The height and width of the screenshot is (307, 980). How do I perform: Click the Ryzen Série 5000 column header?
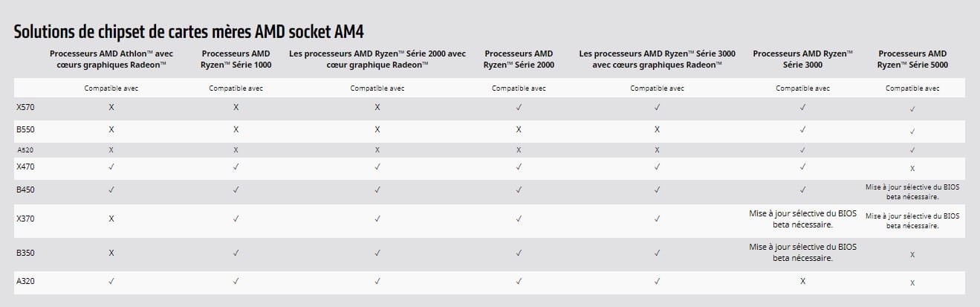point(912,59)
